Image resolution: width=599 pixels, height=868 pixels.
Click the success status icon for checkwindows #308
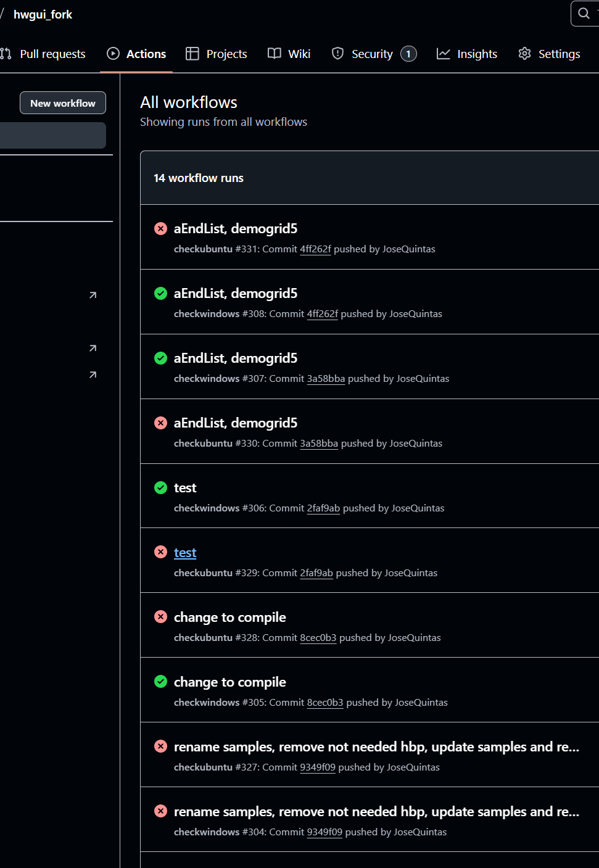click(x=160, y=294)
